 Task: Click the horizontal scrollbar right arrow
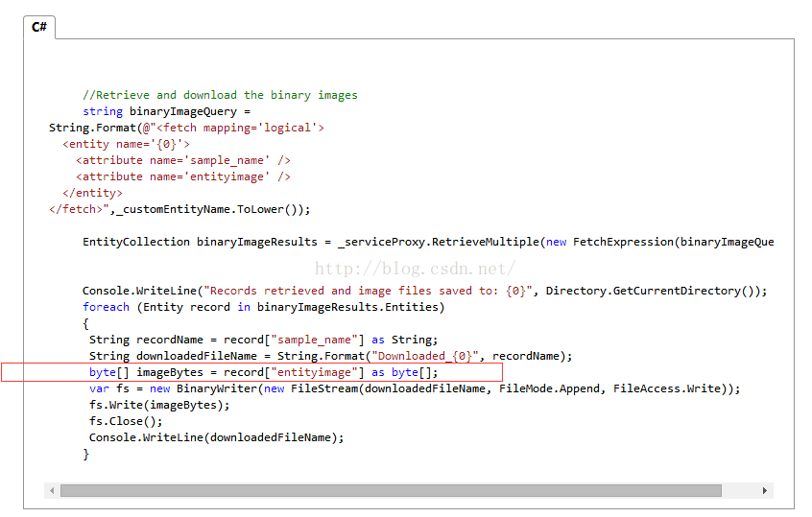(x=765, y=490)
